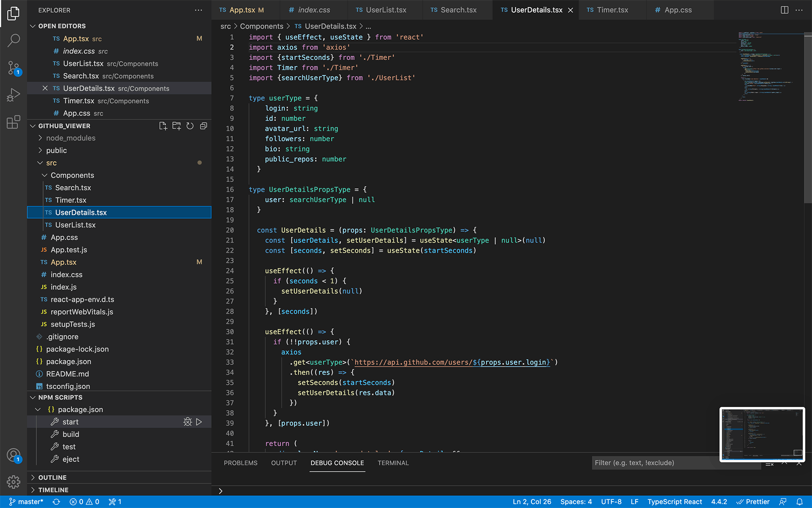Change end of line sequence LF
This screenshot has height=508, width=812.
(x=634, y=502)
